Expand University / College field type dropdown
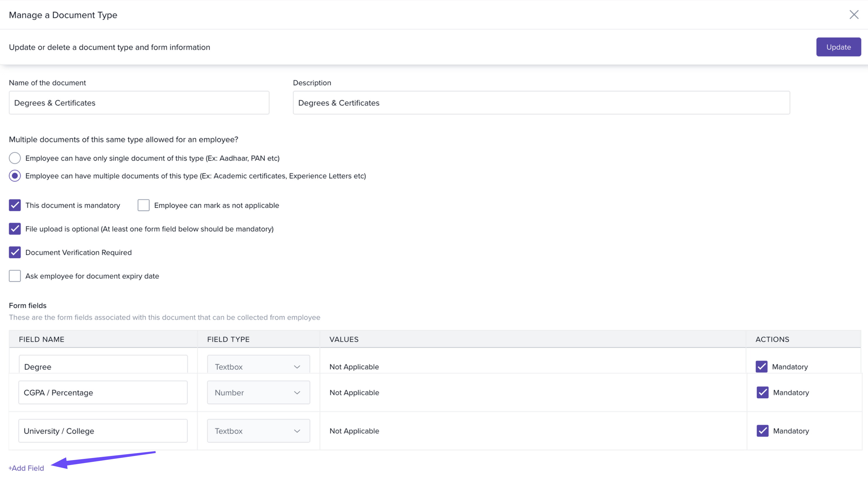The height and width of the screenshot is (480, 868). [258, 431]
